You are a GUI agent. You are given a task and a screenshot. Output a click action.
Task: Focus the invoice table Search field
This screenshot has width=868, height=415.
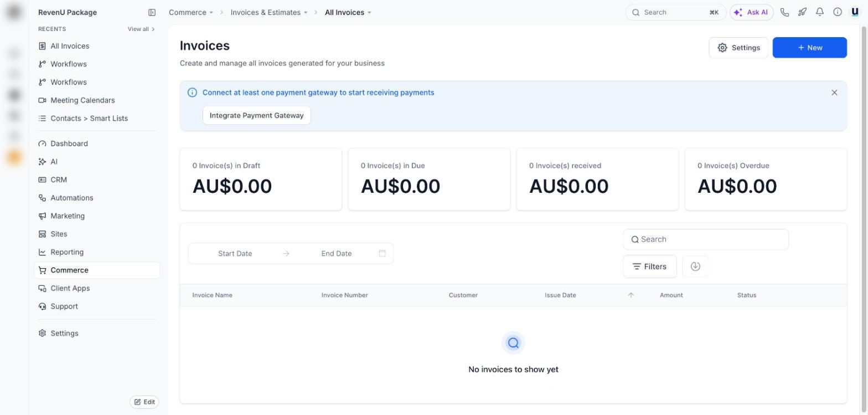(706, 239)
